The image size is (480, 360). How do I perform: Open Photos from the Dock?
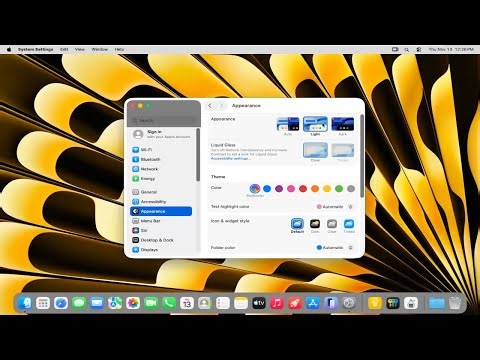133,303
